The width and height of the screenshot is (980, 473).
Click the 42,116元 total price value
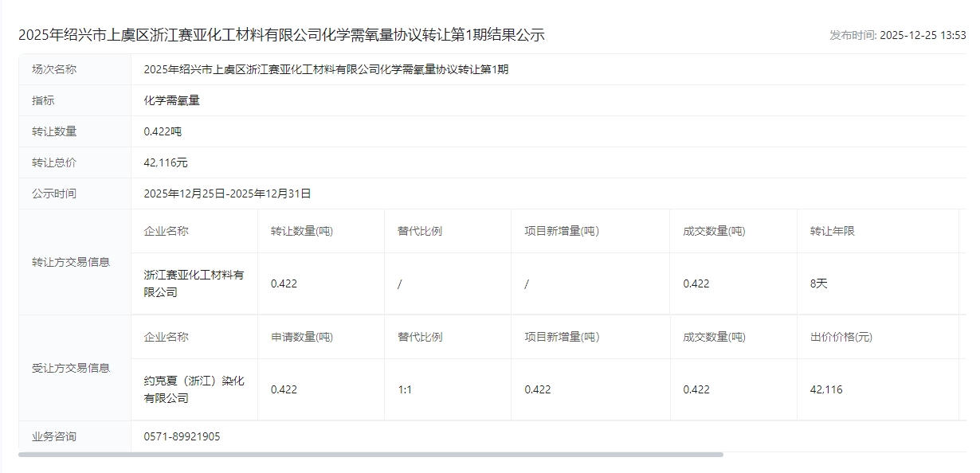click(x=166, y=162)
